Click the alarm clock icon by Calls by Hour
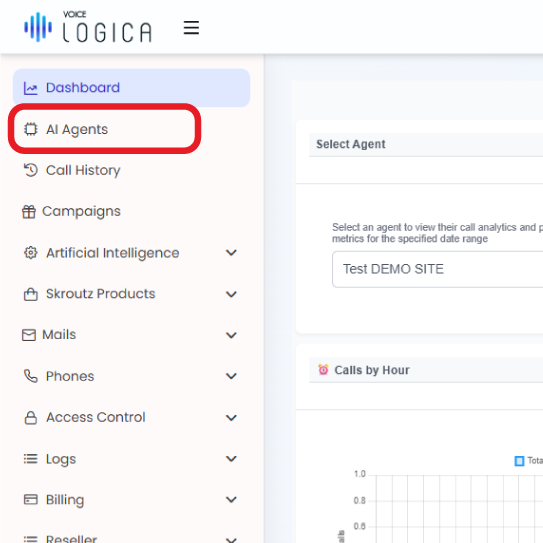543x543 pixels. (x=323, y=370)
